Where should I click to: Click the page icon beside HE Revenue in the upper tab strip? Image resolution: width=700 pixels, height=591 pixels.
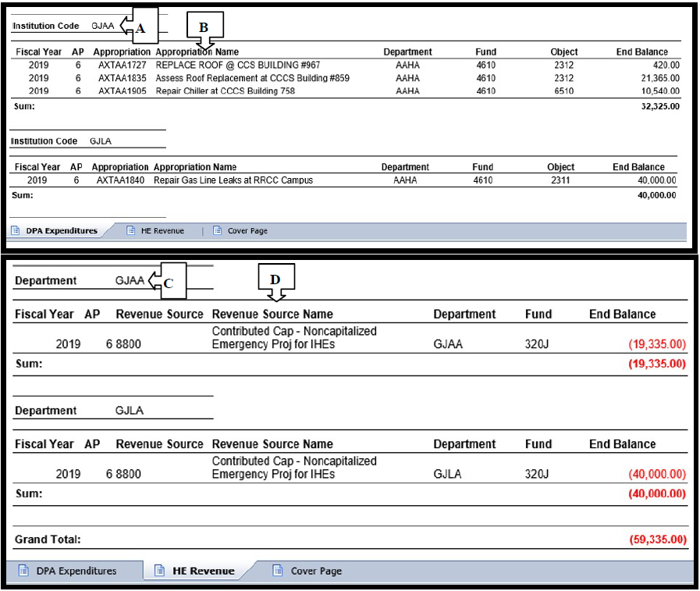click(x=132, y=231)
